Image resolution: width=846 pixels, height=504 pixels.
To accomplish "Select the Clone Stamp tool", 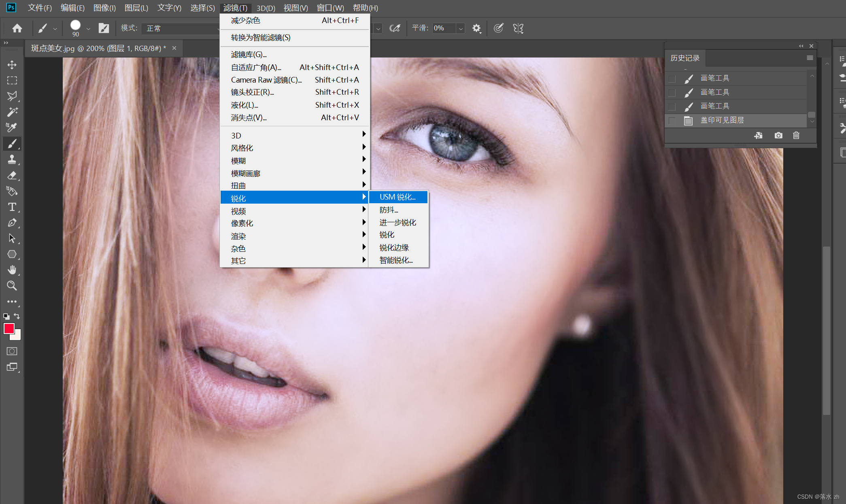I will click(x=12, y=159).
